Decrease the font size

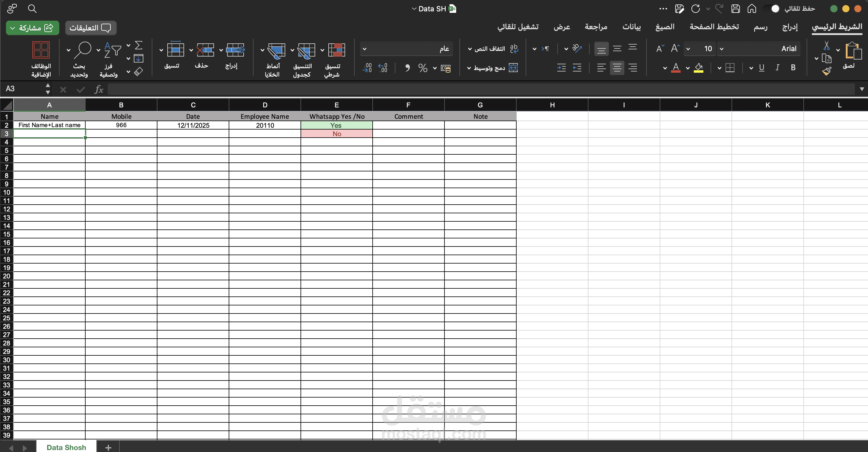coord(660,48)
